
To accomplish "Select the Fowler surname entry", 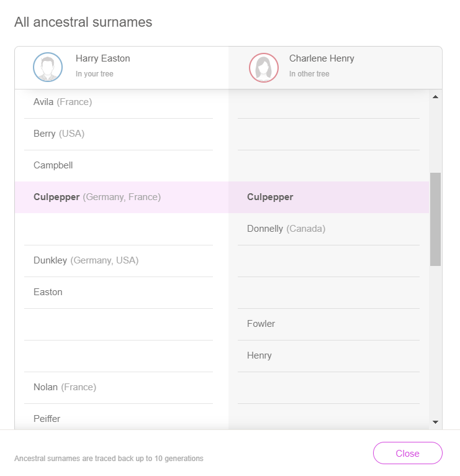I will tap(261, 324).
